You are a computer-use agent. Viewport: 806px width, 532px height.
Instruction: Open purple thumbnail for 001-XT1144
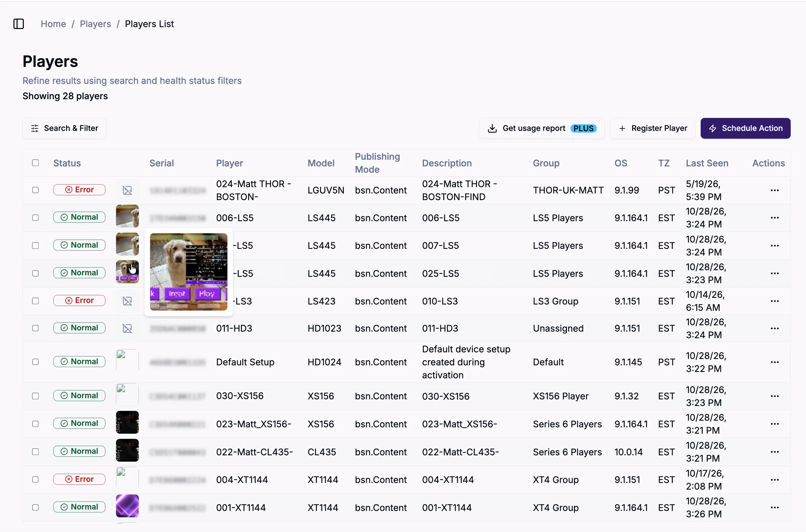(x=127, y=506)
